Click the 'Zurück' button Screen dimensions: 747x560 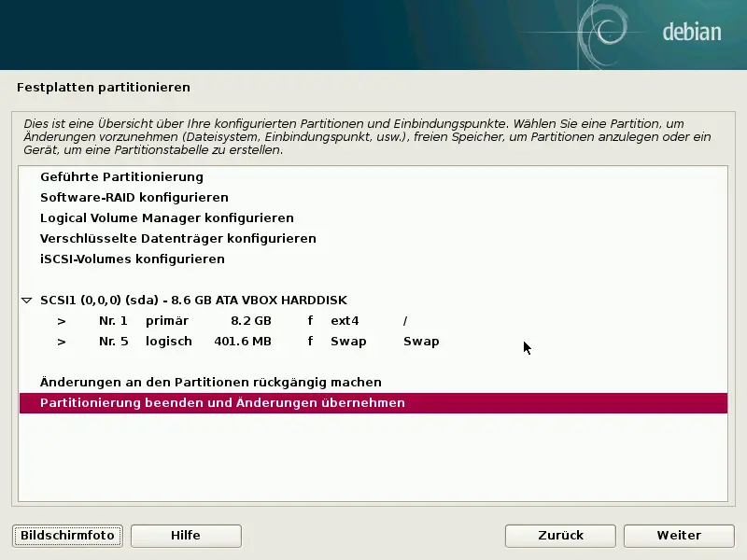(559, 536)
